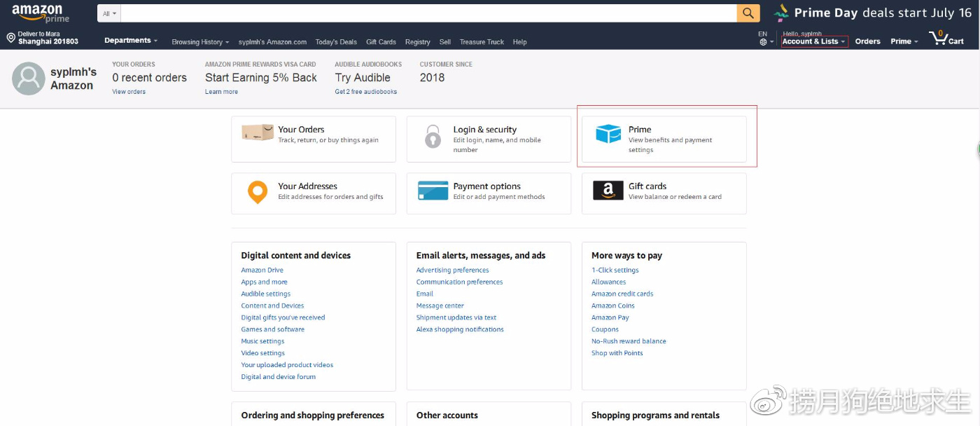Open Communication preferences link
Image resolution: width=980 pixels, height=426 pixels.
pos(459,282)
